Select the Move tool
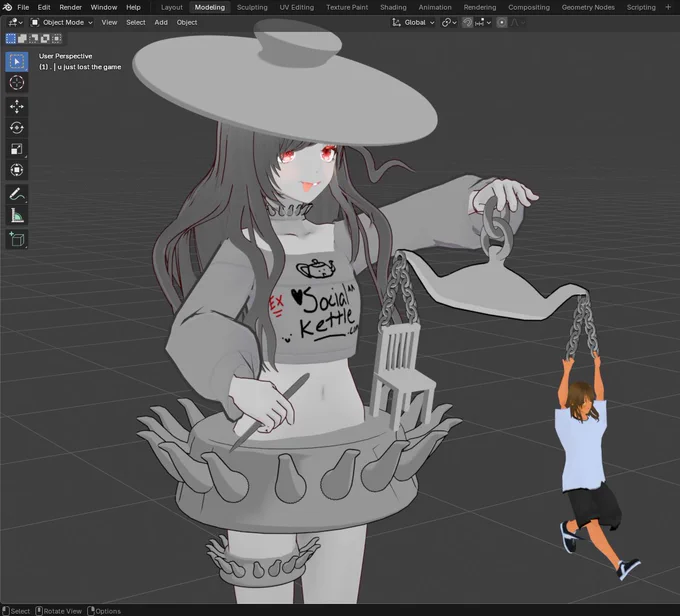Screen dimensions: 680x616 coord(17,106)
